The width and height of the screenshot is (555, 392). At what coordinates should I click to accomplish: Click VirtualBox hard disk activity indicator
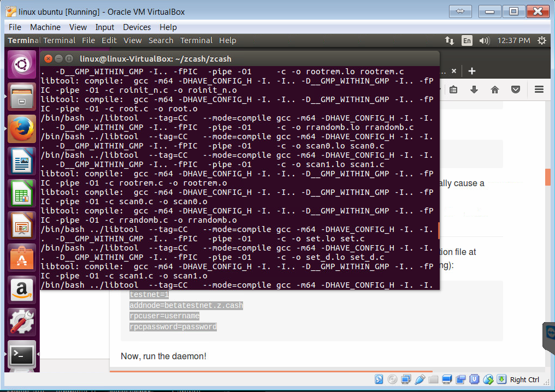point(379,379)
